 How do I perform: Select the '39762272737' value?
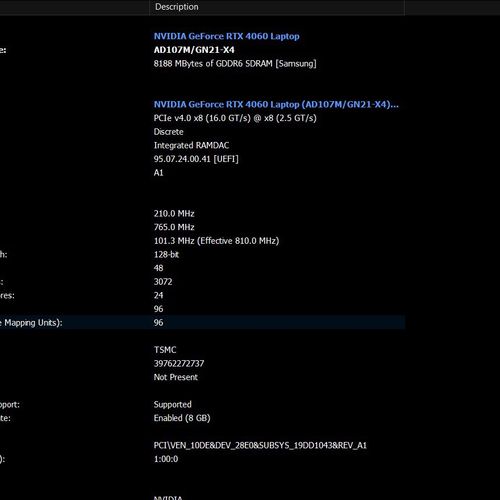179,364
